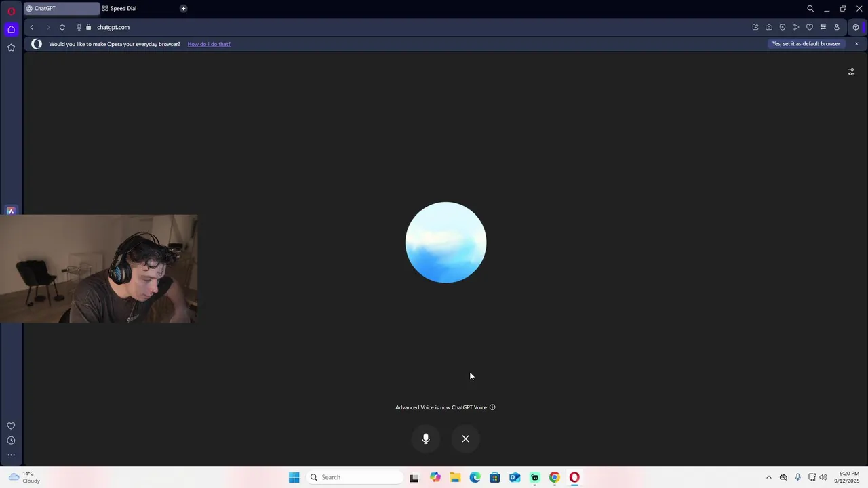
Task: Launch Copilot from taskbar
Action: pyautogui.click(x=435, y=477)
